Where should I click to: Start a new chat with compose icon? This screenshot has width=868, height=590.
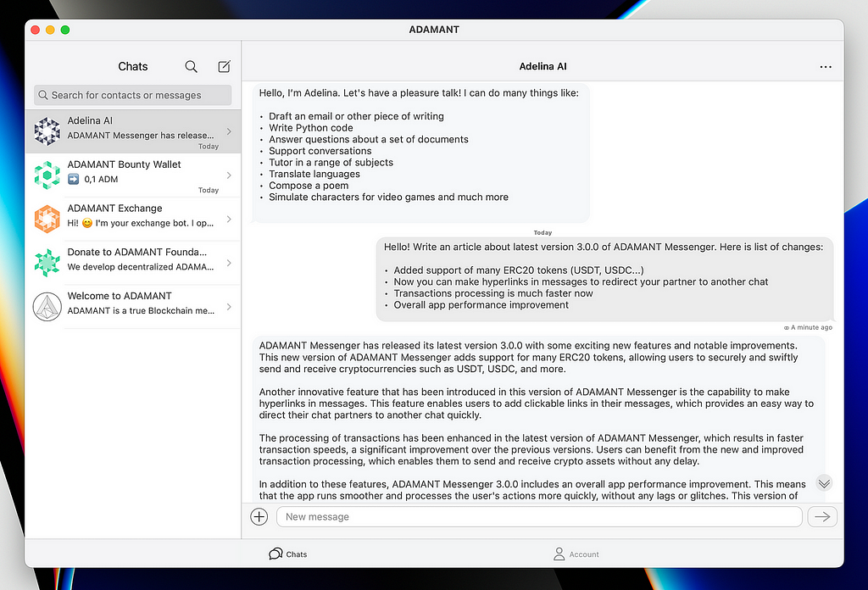(224, 66)
